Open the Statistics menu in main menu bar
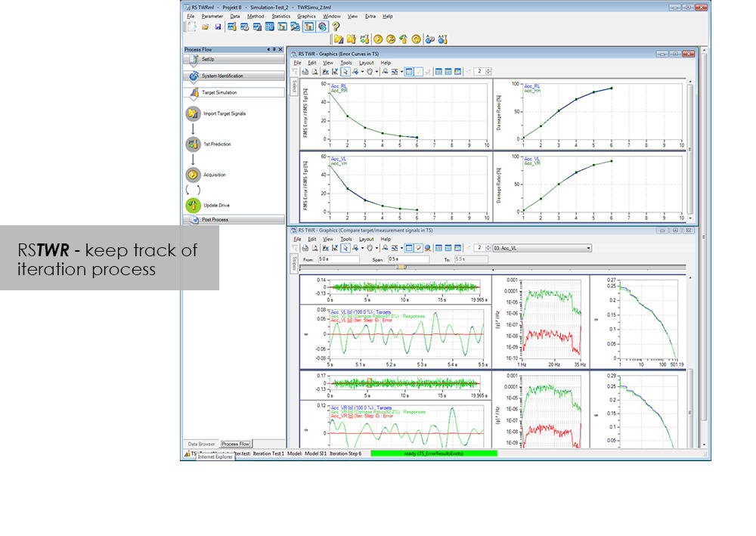Viewport: 756px width, 536px height. point(280,16)
